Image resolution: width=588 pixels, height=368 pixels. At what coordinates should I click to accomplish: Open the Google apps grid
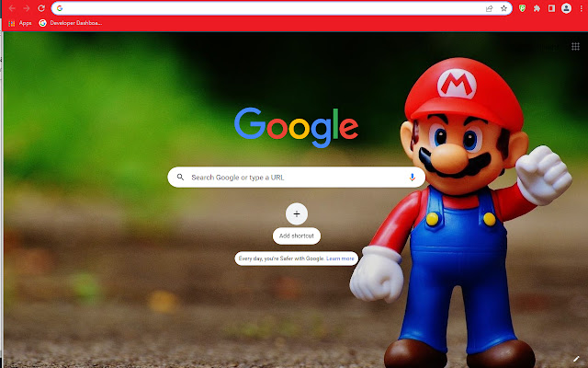[x=575, y=46]
